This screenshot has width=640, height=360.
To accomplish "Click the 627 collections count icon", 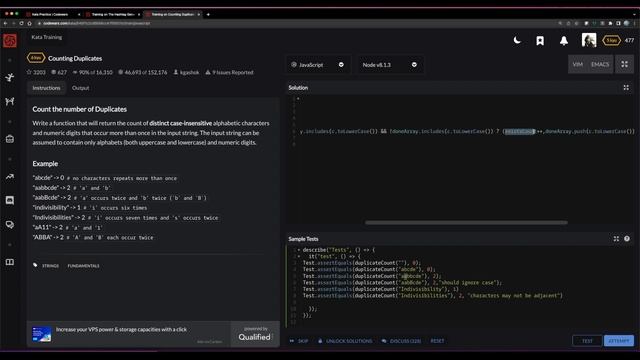I will 53,72.
